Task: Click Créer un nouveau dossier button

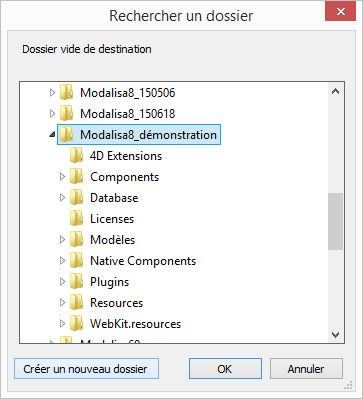Action: [86, 369]
